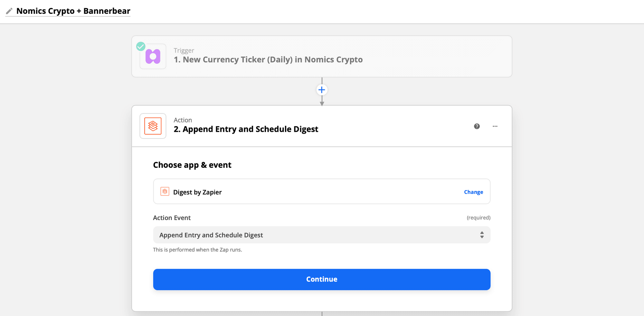Open the New Currency Ticker trigger step

point(322,56)
